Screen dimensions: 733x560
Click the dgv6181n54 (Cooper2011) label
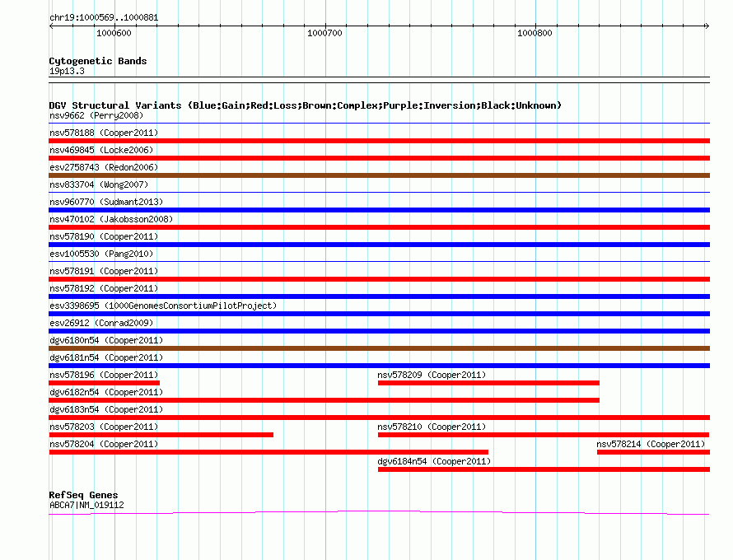coord(106,357)
